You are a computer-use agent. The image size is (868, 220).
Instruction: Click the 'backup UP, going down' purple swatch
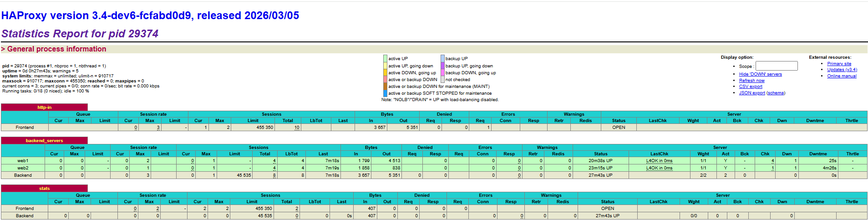coord(442,66)
